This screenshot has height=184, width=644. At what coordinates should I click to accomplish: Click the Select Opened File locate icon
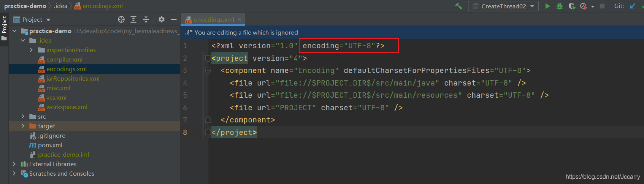click(x=121, y=19)
